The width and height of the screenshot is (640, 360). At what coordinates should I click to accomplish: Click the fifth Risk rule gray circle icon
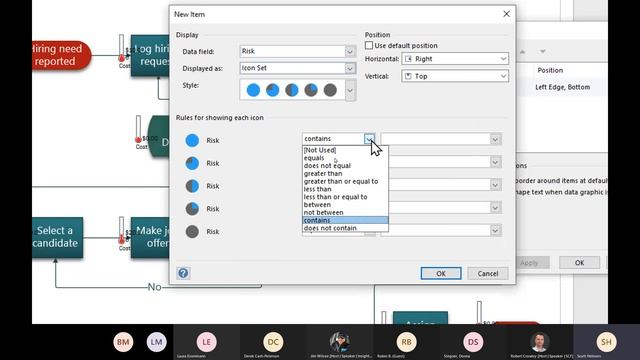[192, 232]
